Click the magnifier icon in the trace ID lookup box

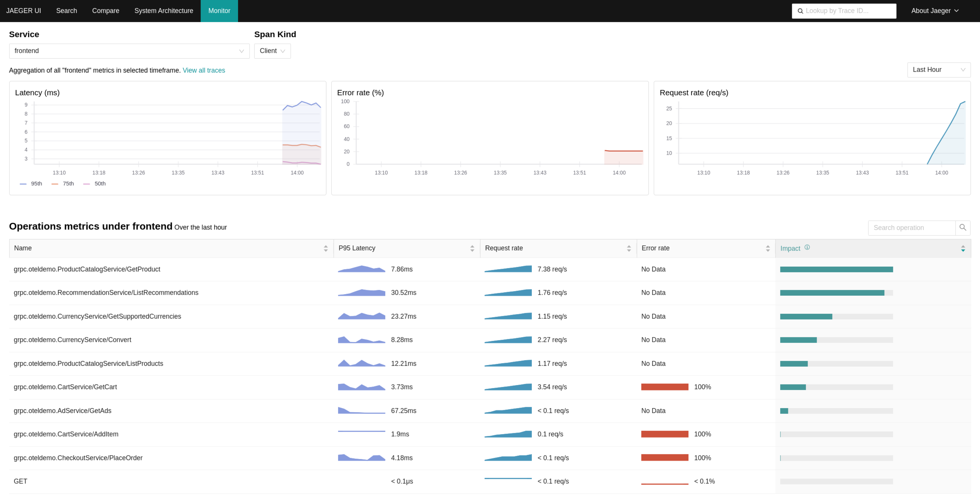pyautogui.click(x=800, y=11)
